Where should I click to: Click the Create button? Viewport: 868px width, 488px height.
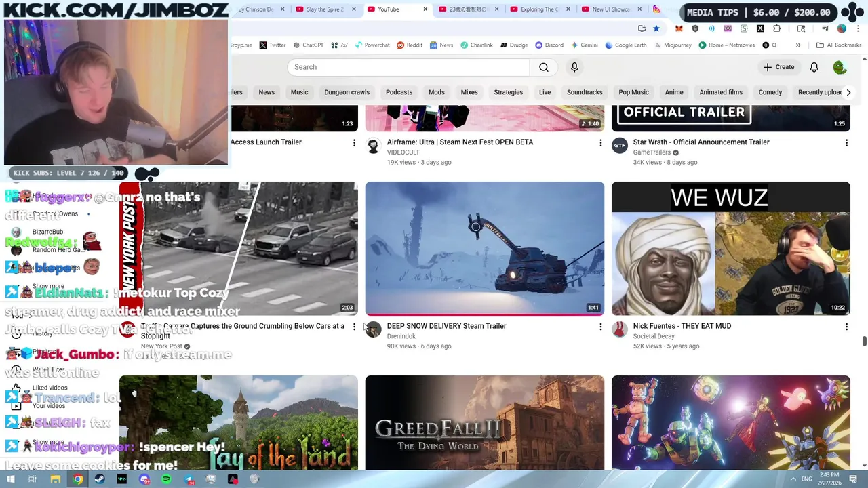(x=778, y=67)
